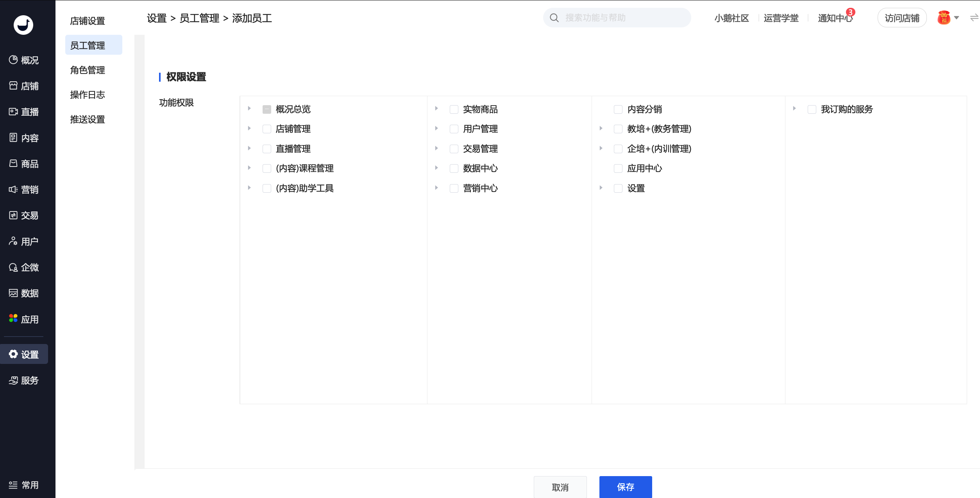Image resolution: width=980 pixels, height=498 pixels.
Task: Open 通知中心 link
Action: (x=835, y=18)
